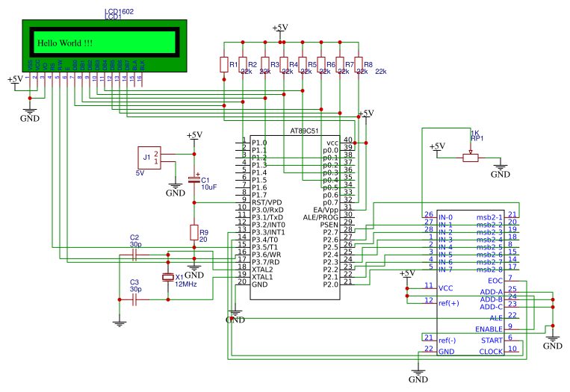
Task: Click the R9 resistor symbol
Action: (x=194, y=233)
